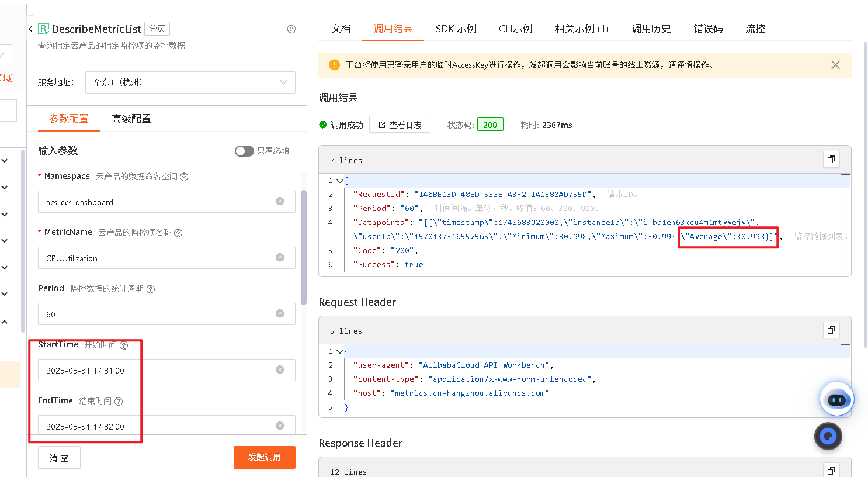The image size is (868, 477).
Task: Clear the StartTime field value
Action: 280,369
